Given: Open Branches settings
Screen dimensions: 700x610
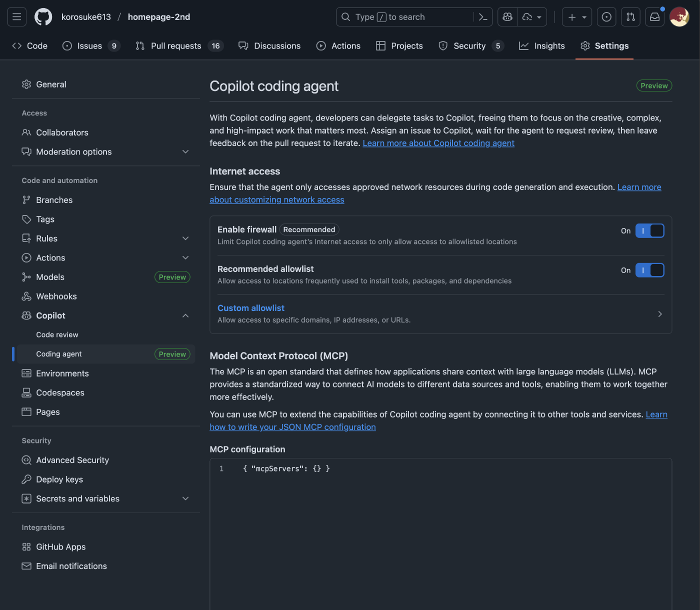Looking at the screenshot, I should click(x=106, y=200).
